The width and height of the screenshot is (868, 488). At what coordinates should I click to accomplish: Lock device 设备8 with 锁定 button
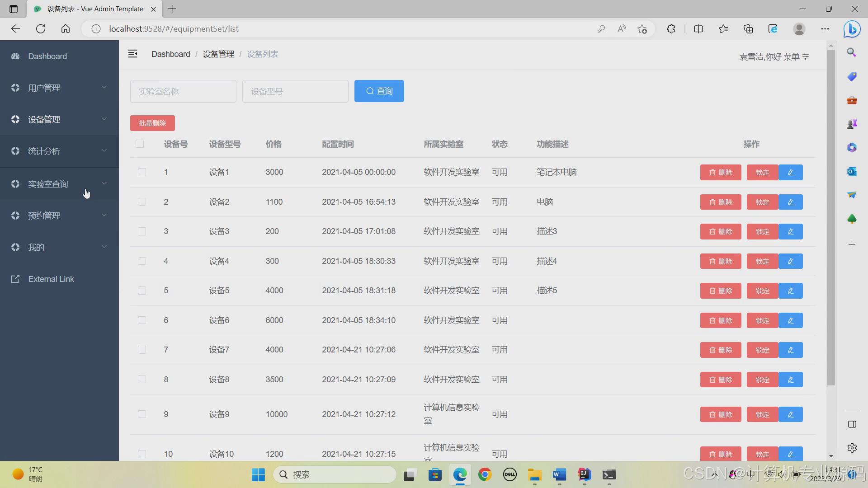tap(762, 380)
